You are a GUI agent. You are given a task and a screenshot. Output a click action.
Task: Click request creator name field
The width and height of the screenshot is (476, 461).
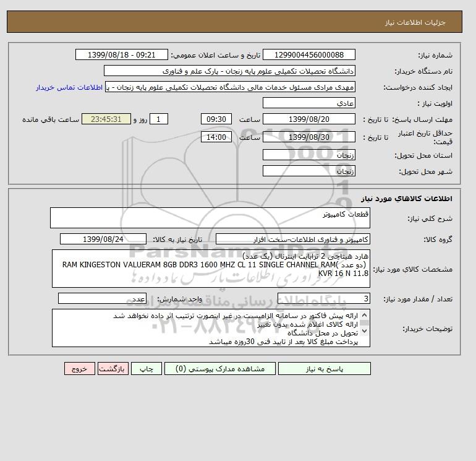tap(230, 87)
